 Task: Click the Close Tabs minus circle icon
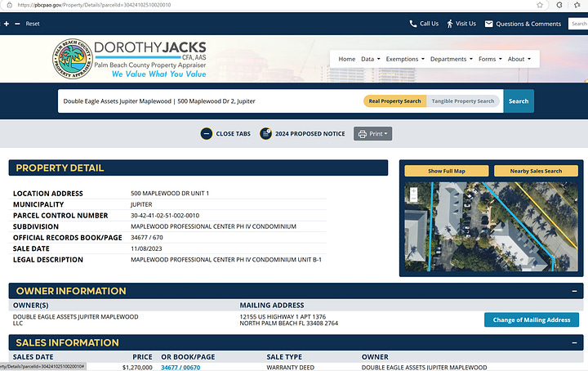click(x=207, y=133)
